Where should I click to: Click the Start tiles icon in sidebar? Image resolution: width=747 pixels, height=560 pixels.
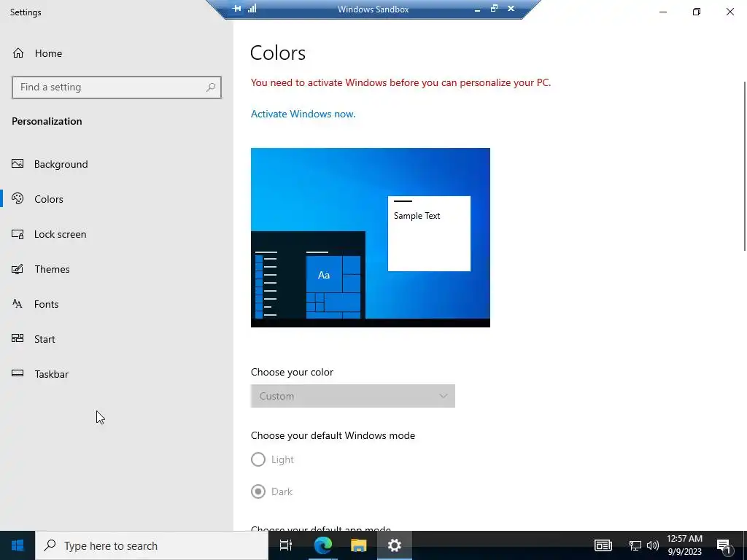point(18,338)
